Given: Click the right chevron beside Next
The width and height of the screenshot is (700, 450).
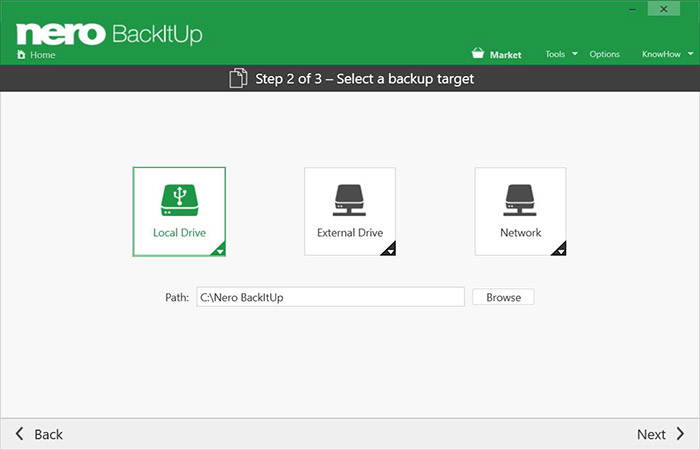Looking at the screenshot, I should pyautogui.click(x=680, y=433).
